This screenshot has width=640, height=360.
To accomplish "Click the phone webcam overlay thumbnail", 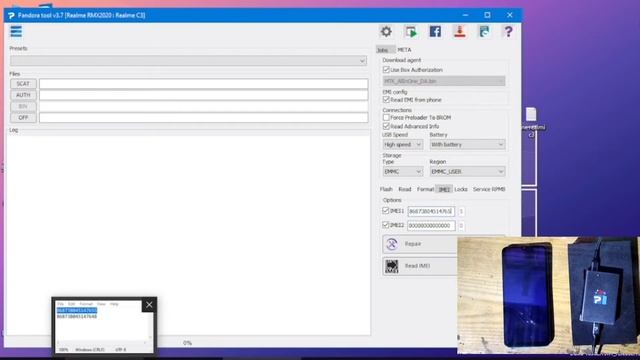I will [548, 295].
